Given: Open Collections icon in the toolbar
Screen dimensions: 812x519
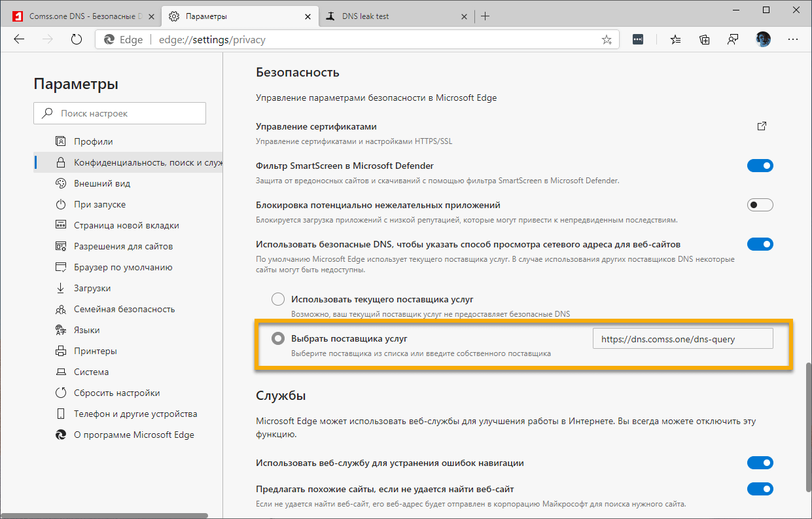Looking at the screenshot, I should 705,39.
